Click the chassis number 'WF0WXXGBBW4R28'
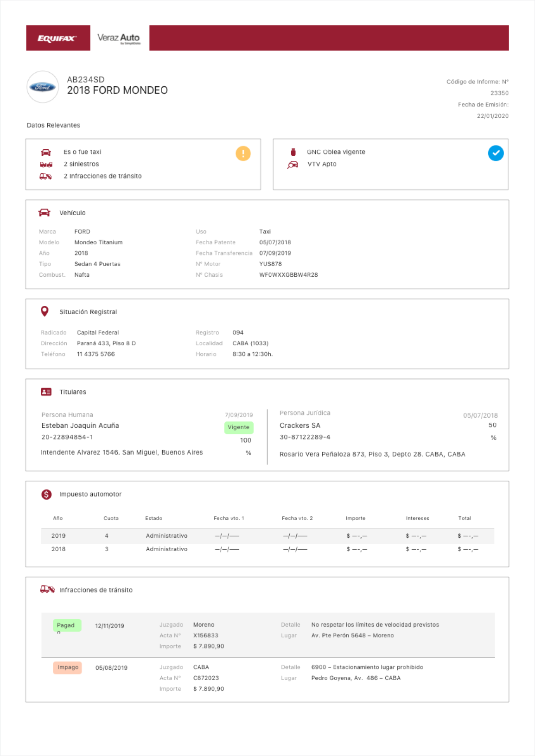The height and width of the screenshot is (756, 535). (x=288, y=275)
